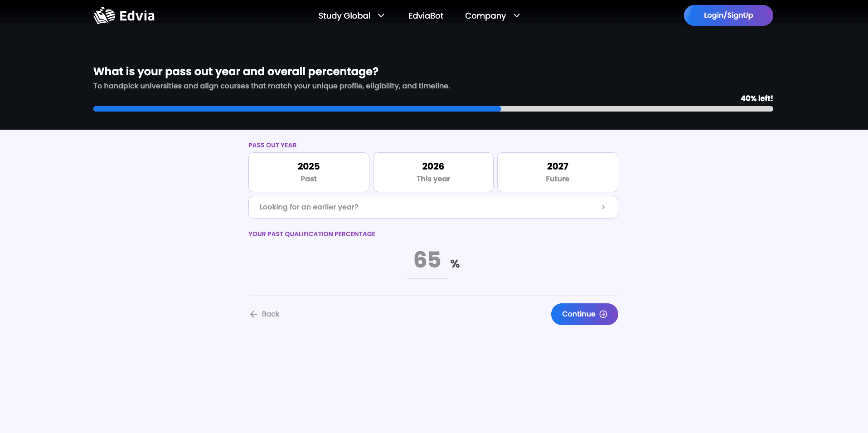The image size is (868, 433).
Task: Click the Edvia logo icon
Action: 104,15
